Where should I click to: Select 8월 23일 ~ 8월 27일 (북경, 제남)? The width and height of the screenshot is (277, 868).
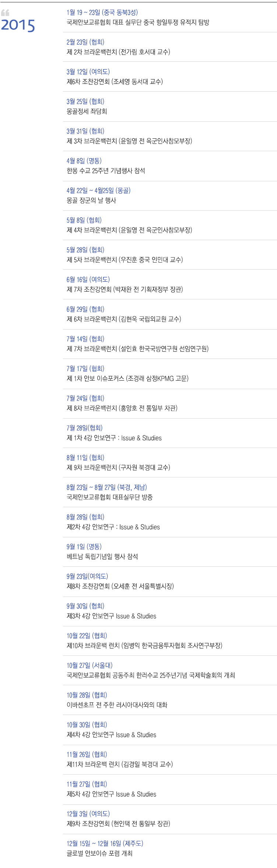click(x=107, y=487)
